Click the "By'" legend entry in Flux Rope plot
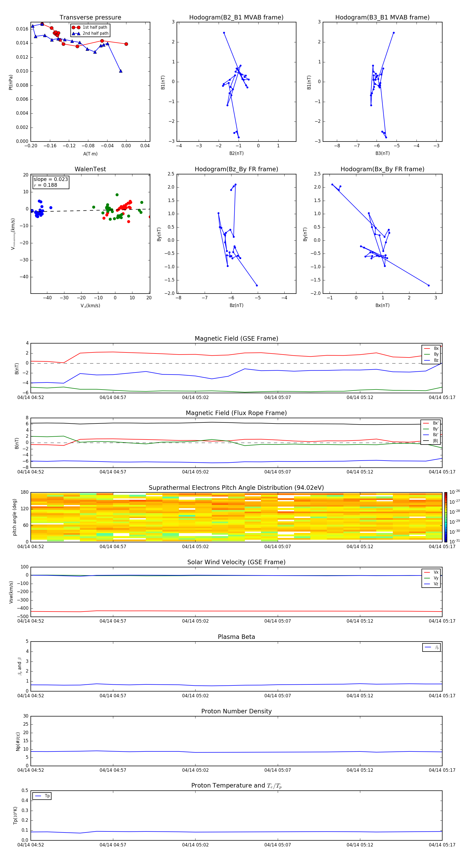The height and width of the screenshot is (868, 473). pyautogui.click(x=431, y=429)
